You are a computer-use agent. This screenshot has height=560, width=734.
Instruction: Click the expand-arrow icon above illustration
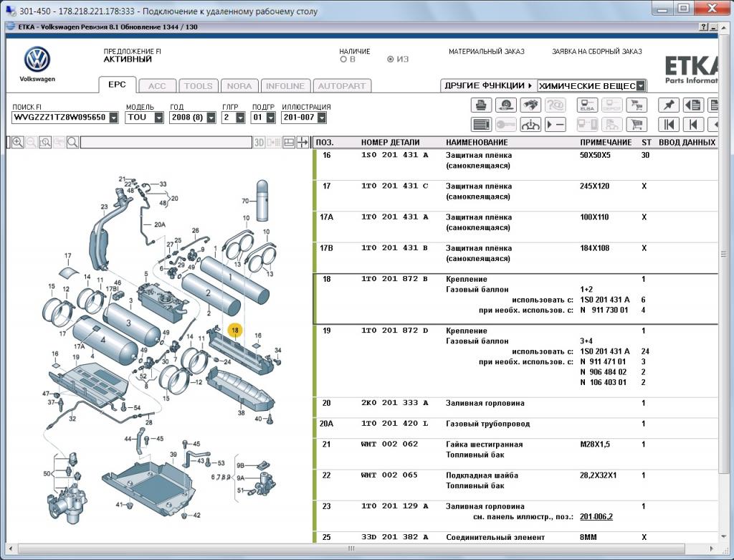(x=302, y=143)
